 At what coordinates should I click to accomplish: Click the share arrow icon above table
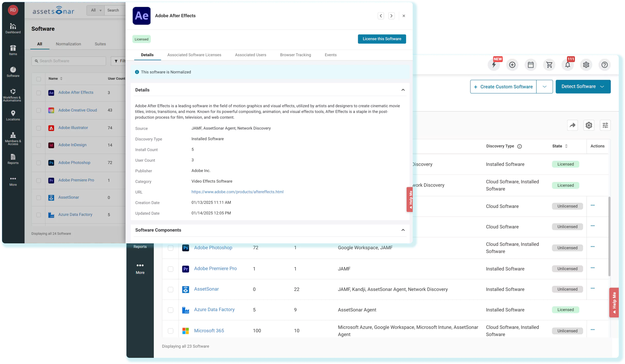573,125
